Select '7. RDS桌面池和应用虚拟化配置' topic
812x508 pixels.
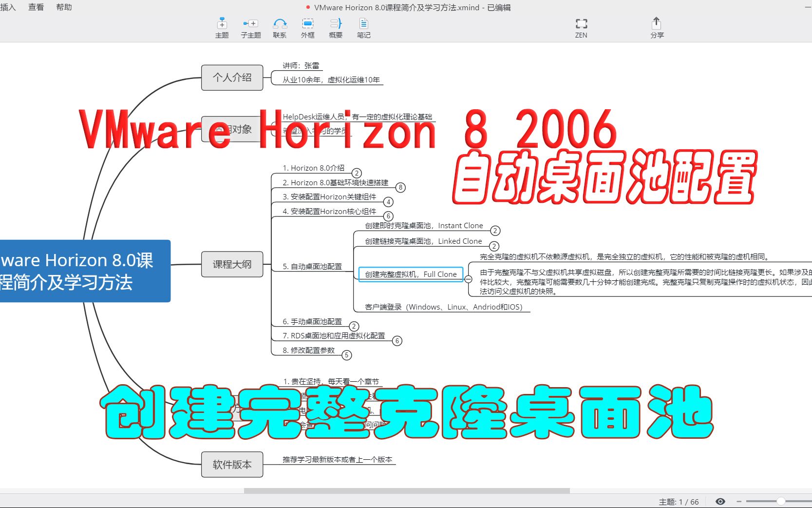[x=334, y=336]
